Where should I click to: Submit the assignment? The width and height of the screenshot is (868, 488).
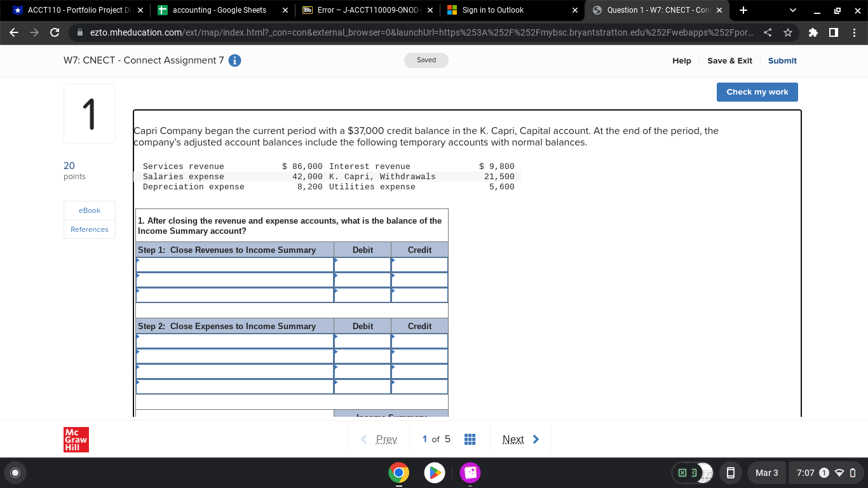coord(782,60)
